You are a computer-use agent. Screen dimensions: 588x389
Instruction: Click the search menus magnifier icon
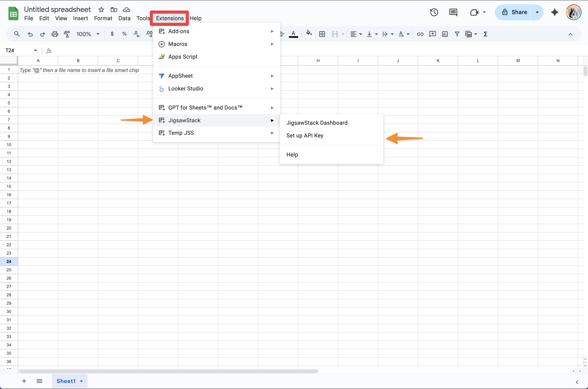point(17,34)
